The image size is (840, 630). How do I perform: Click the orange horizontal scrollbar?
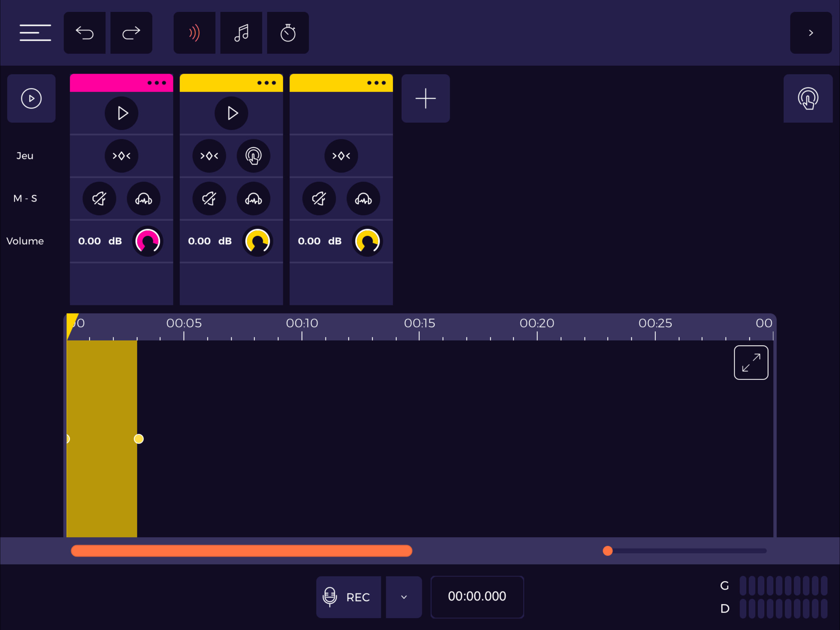(x=242, y=551)
